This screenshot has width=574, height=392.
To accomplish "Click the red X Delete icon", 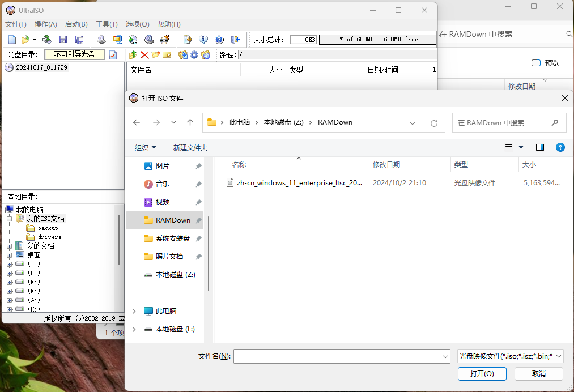I will tap(144, 55).
